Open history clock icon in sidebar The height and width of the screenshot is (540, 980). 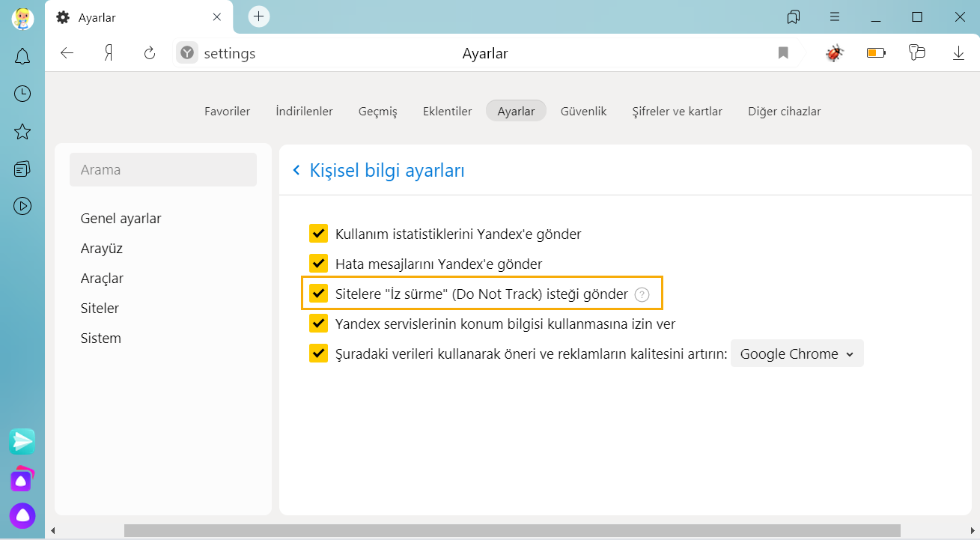[22, 94]
